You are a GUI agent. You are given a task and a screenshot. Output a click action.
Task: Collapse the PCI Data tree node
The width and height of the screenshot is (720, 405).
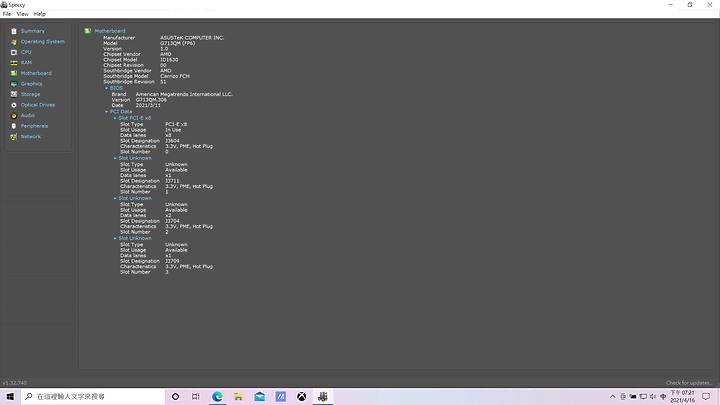click(107, 112)
